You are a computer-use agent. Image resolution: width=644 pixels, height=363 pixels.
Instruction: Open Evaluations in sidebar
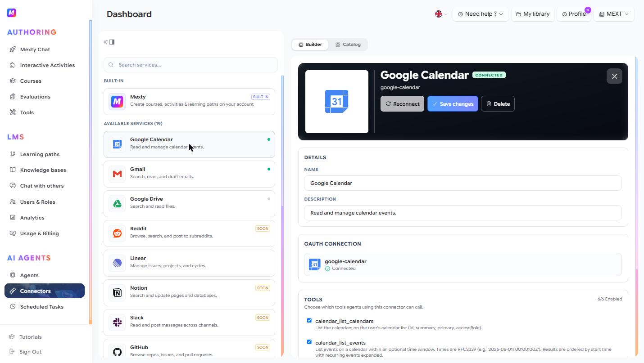pyautogui.click(x=35, y=97)
